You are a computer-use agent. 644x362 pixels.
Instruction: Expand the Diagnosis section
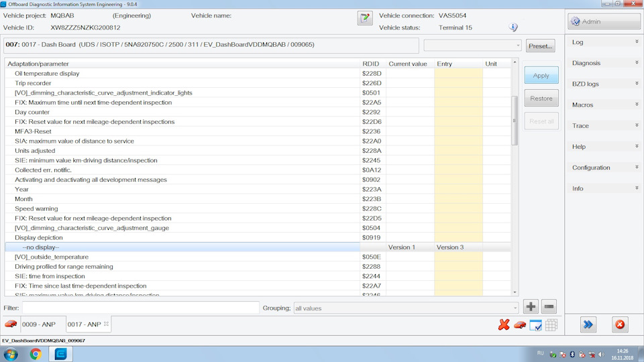(x=604, y=63)
